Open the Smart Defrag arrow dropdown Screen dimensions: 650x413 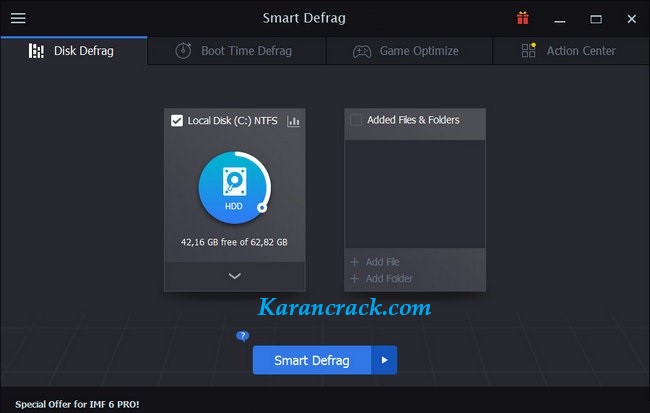point(384,360)
